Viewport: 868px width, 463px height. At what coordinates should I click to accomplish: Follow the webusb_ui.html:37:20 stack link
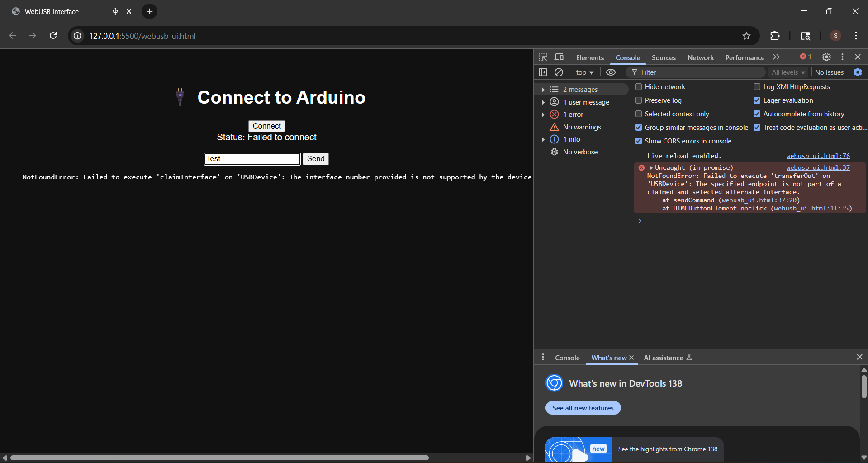pos(759,200)
